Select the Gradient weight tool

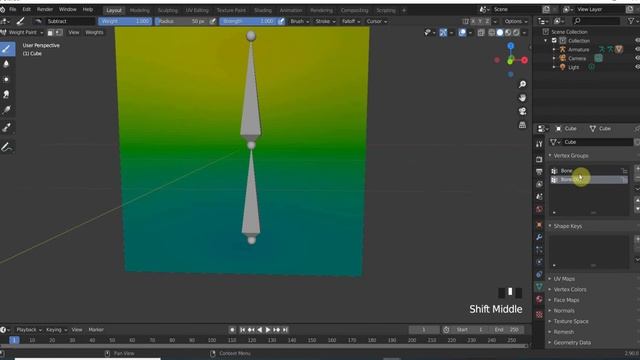(x=7, y=110)
